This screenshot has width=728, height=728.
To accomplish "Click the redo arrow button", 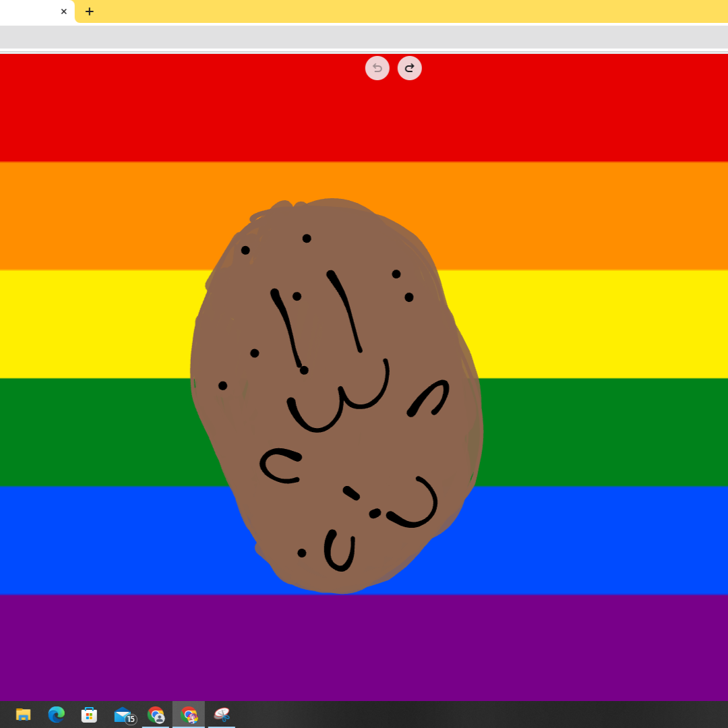I will 409,68.
